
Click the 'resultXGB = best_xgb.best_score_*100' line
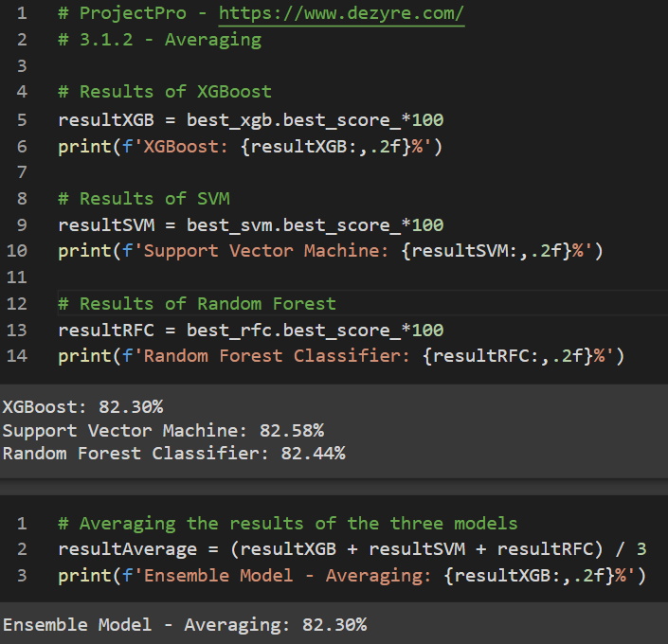tap(251, 120)
